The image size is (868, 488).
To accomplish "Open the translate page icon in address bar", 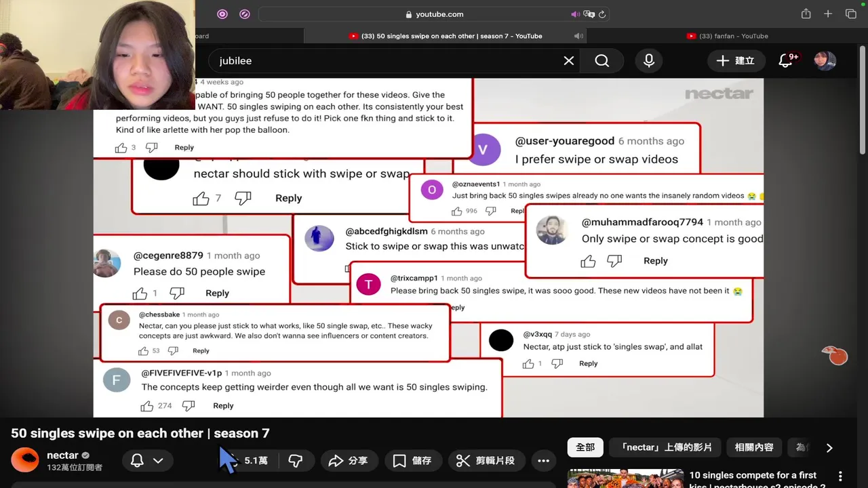I will point(589,14).
